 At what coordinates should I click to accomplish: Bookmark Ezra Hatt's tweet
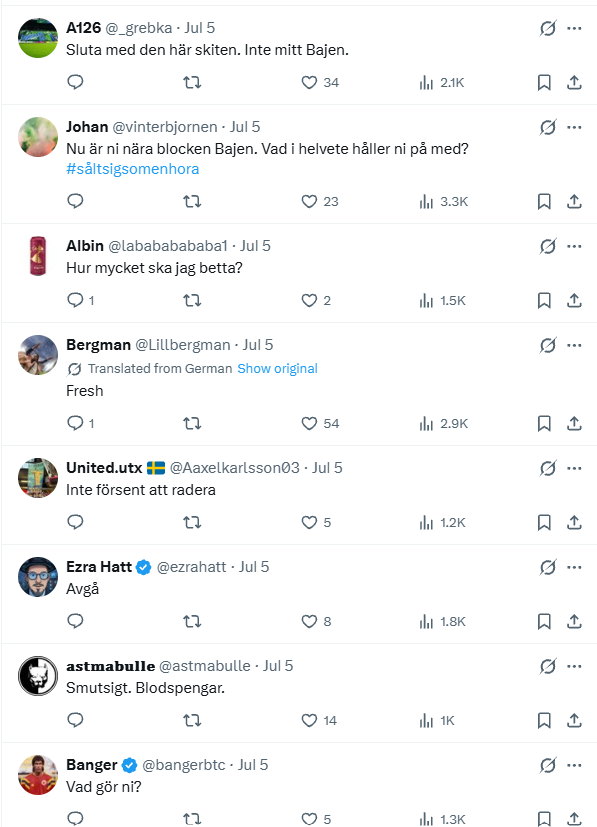pyautogui.click(x=544, y=621)
